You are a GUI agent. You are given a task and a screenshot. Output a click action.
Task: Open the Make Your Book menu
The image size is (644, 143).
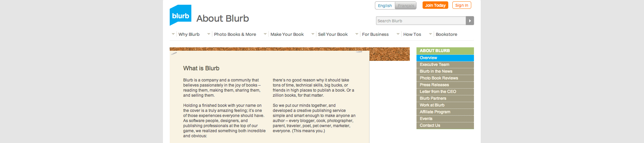(x=287, y=34)
